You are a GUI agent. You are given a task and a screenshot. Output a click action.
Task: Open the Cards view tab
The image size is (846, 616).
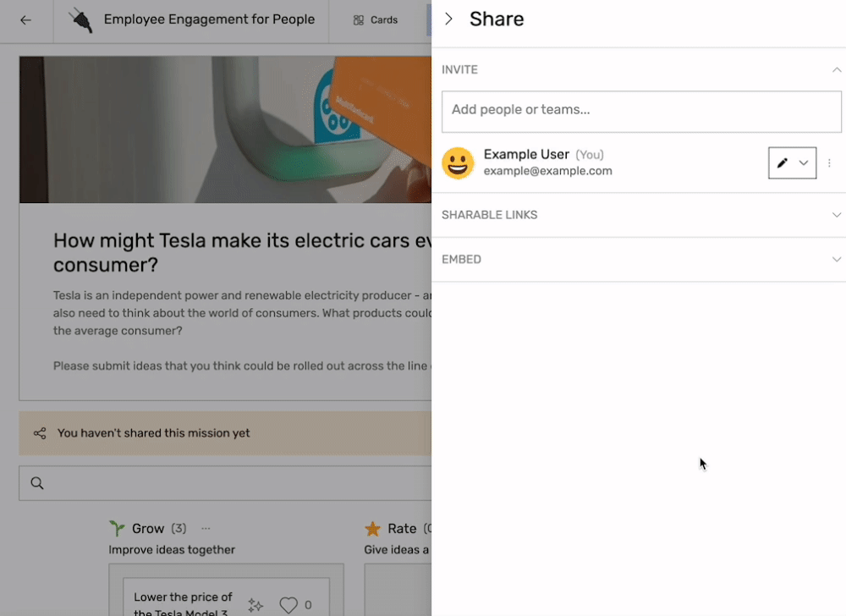(x=376, y=20)
